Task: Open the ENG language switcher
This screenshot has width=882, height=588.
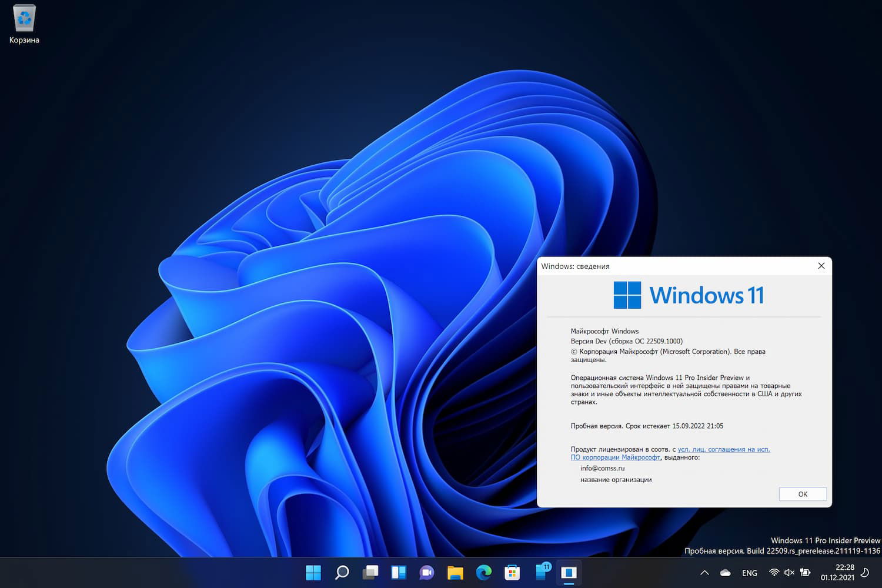Action: click(x=749, y=572)
